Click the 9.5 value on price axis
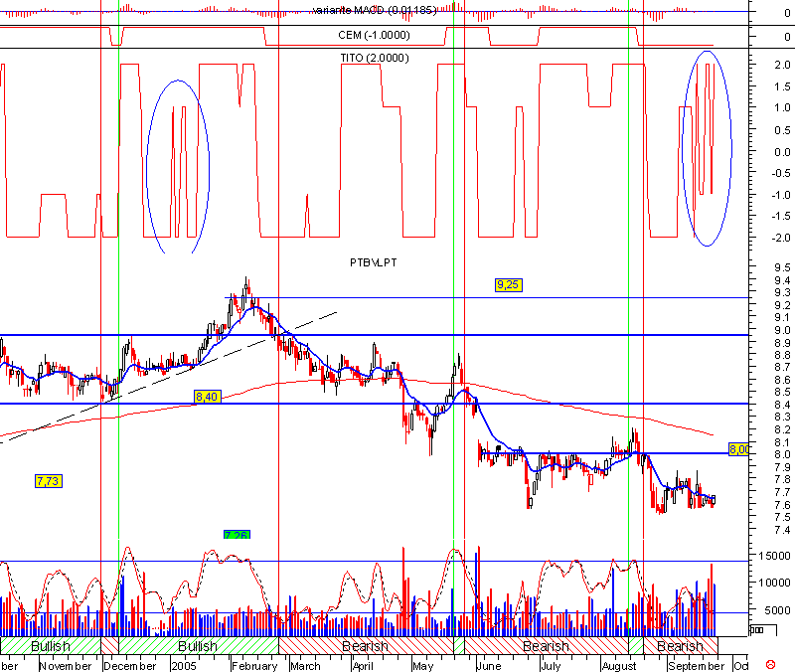Image resolution: width=795 pixels, height=672 pixels. (782, 267)
